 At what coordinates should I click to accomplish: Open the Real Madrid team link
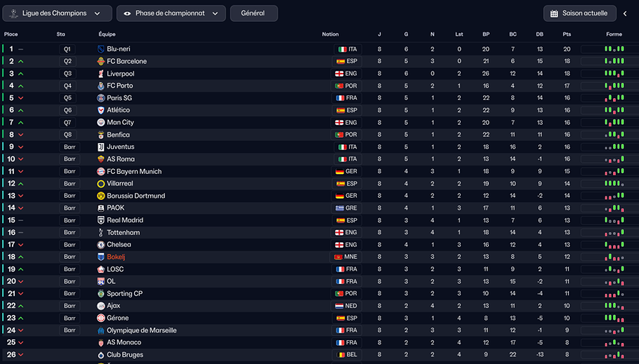(126, 220)
